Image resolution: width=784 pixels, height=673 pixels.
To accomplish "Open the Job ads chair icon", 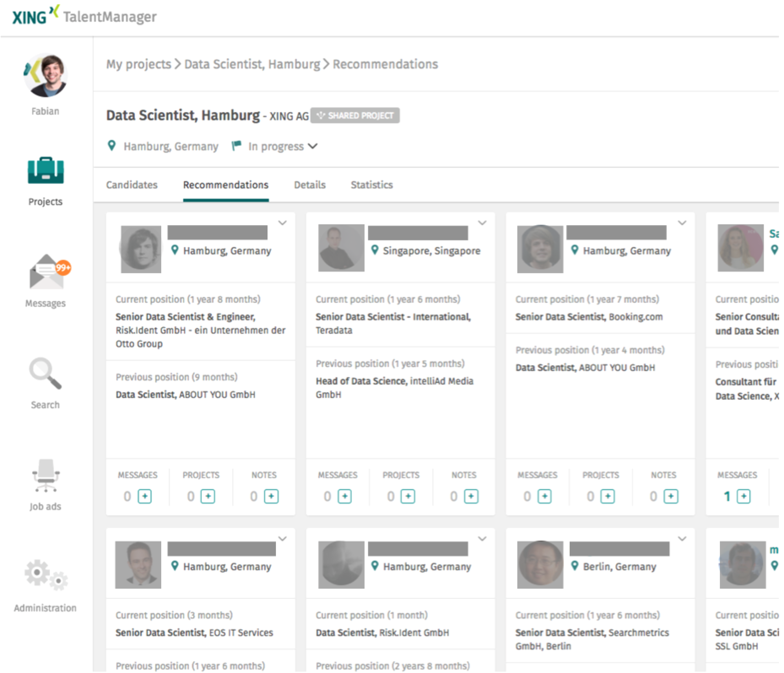I will pyautogui.click(x=46, y=475).
